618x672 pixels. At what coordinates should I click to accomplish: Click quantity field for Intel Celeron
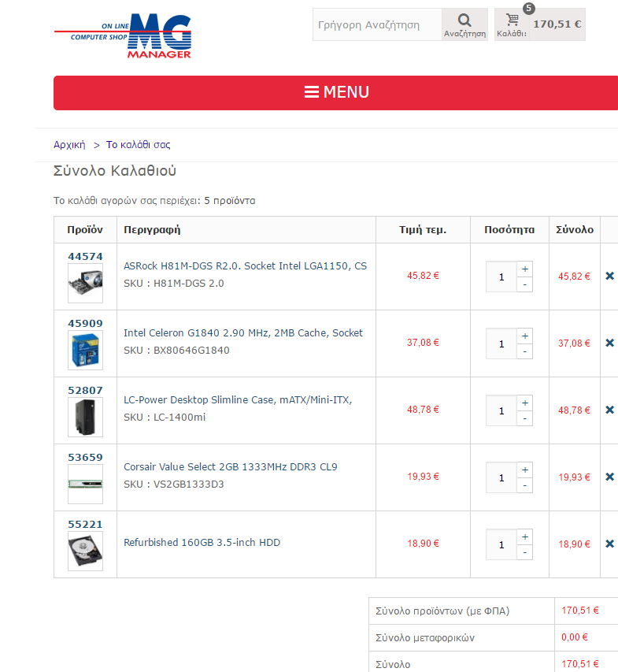(501, 343)
